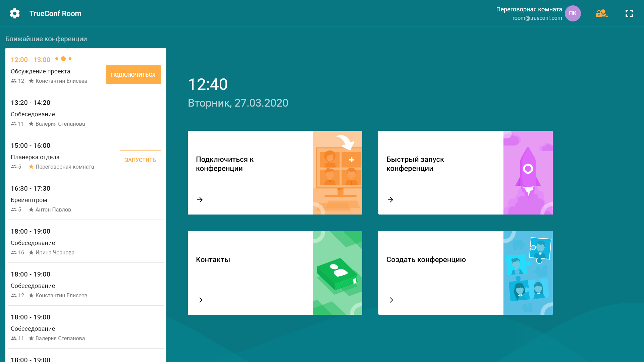The image size is (644, 362).
Task: Click Запустить button for Планерка отдела
Action: [140, 160]
